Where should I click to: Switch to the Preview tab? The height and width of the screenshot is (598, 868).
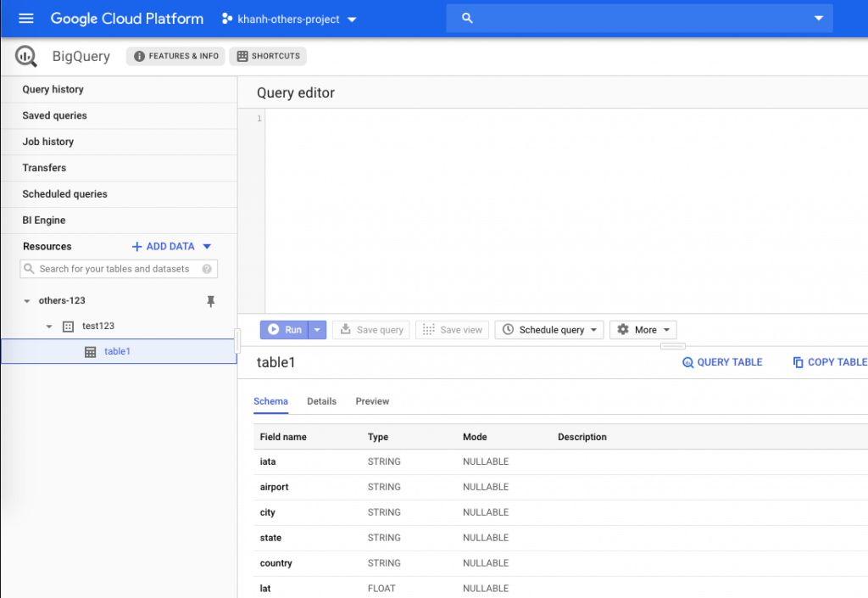click(373, 401)
